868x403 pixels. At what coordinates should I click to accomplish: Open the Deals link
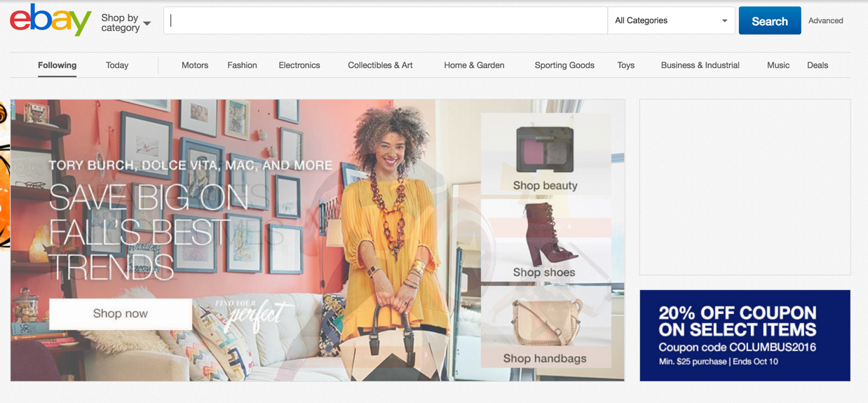click(x=818, y=65)
